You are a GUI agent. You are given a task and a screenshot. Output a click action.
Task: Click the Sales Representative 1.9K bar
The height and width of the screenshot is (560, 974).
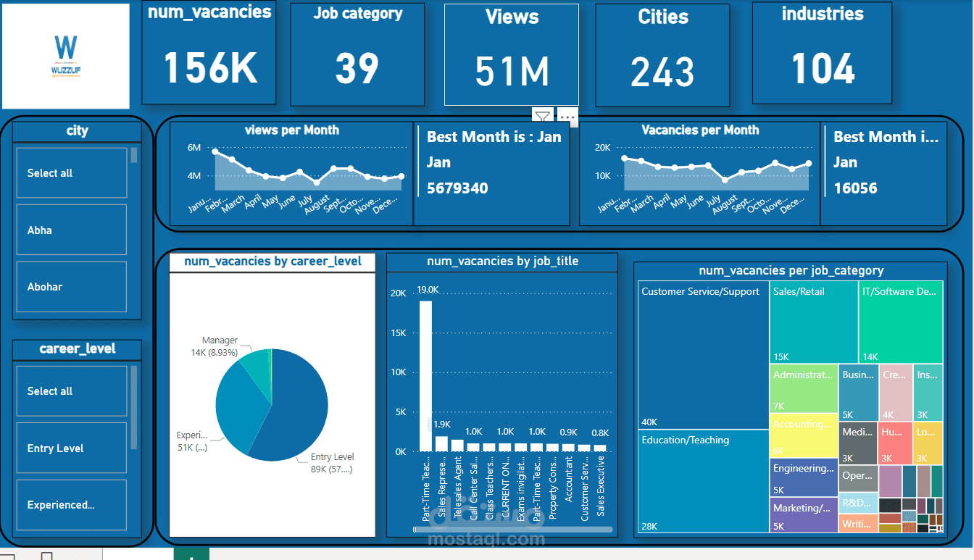point(441,443)
